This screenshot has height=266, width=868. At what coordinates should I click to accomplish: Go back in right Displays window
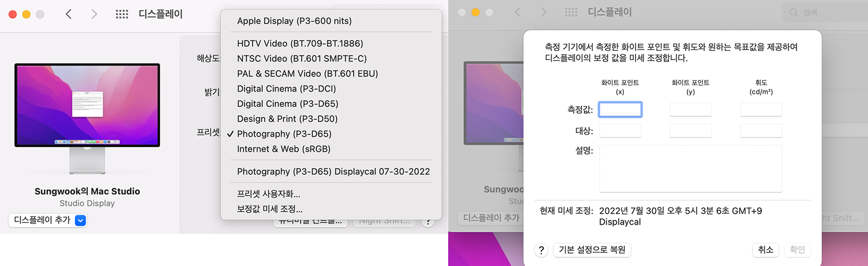click(x=518, y=12)
